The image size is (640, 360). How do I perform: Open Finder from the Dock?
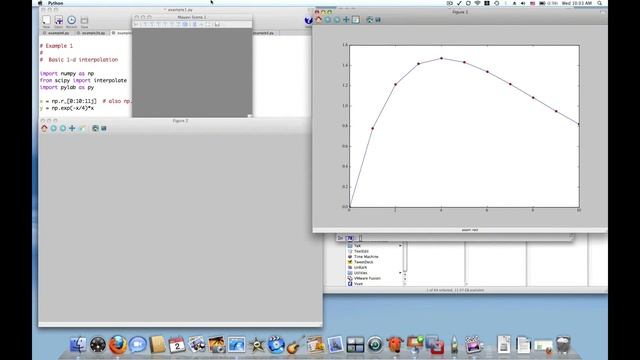78,345
